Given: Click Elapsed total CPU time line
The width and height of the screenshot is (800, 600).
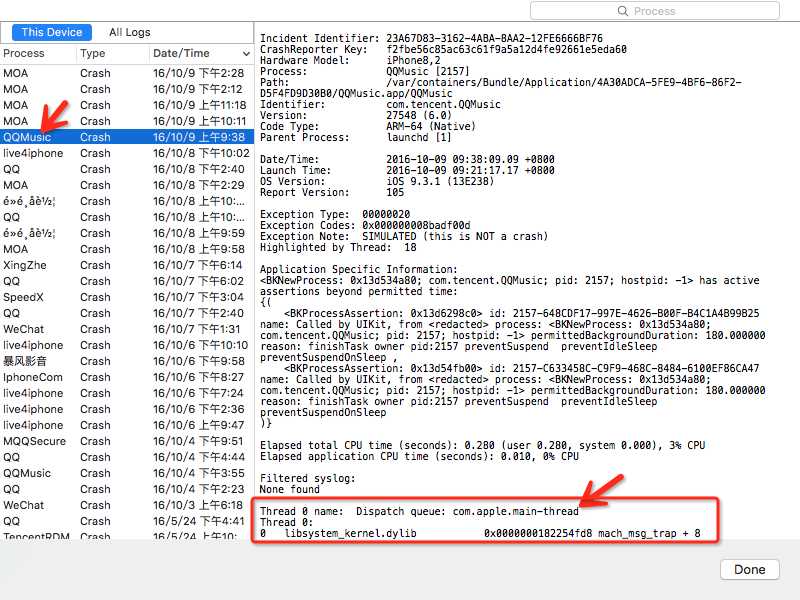Looking at the screenshot, I should (x=482, y=445).
